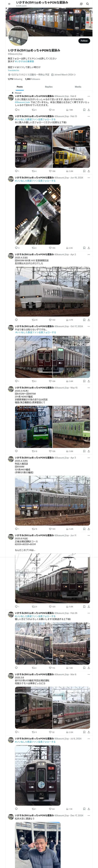The height and width of the screenshot is (868, 98).
Task: Click the Translate bio link
Action: click(14, 70)
